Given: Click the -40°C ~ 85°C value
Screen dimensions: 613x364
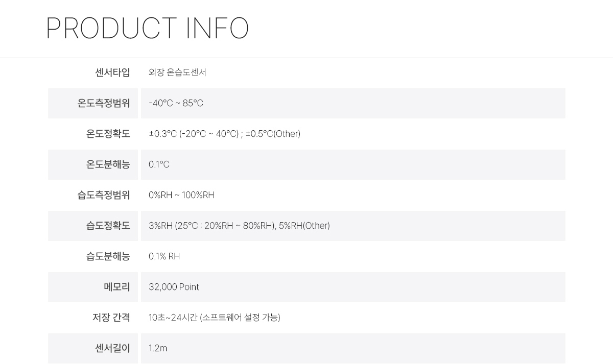Looking at the screenshot, I should pyautogui.click(x=176, y=103).
